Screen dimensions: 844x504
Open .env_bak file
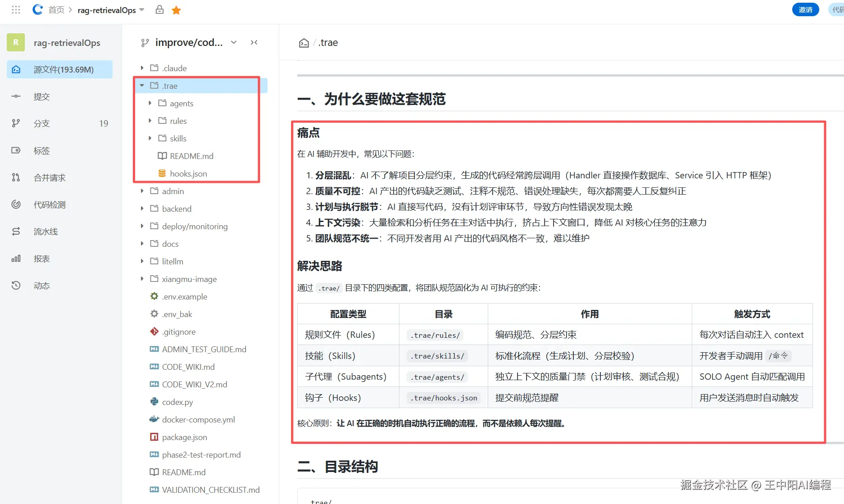pyautogui.click(x=177, y=314)
